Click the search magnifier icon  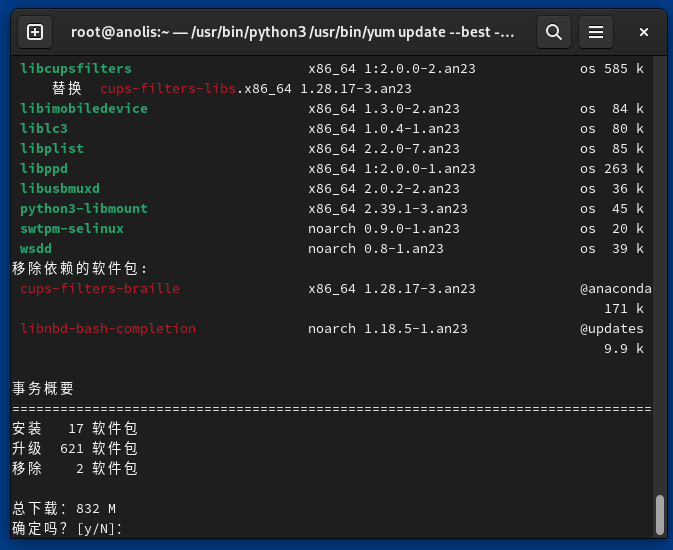click(553, 32)
